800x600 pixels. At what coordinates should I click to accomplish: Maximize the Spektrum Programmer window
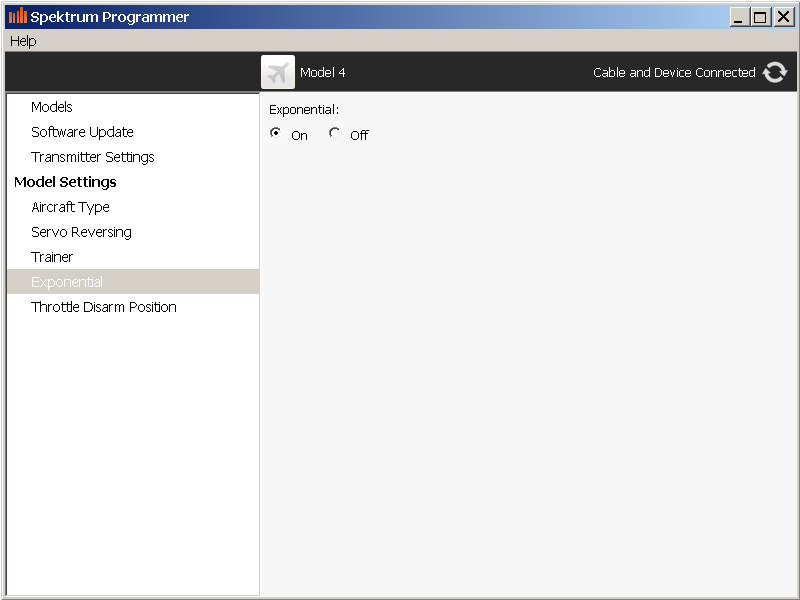(760, 17)
